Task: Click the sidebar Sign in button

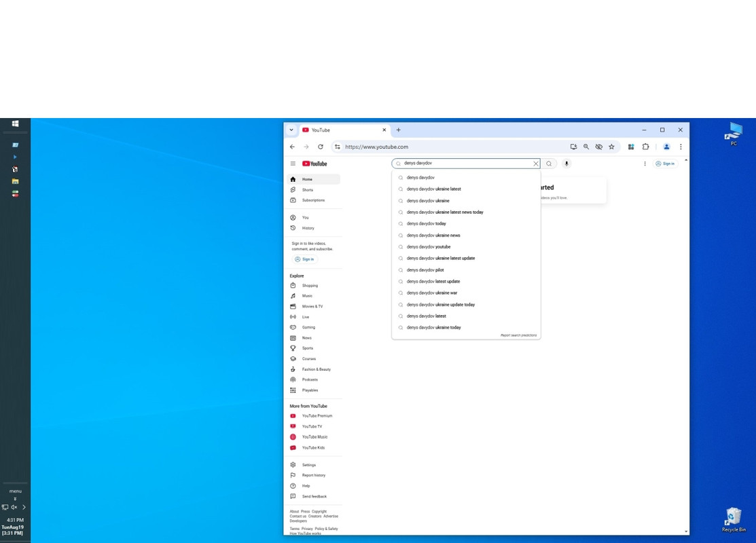Action: click(x=305, y=259)
